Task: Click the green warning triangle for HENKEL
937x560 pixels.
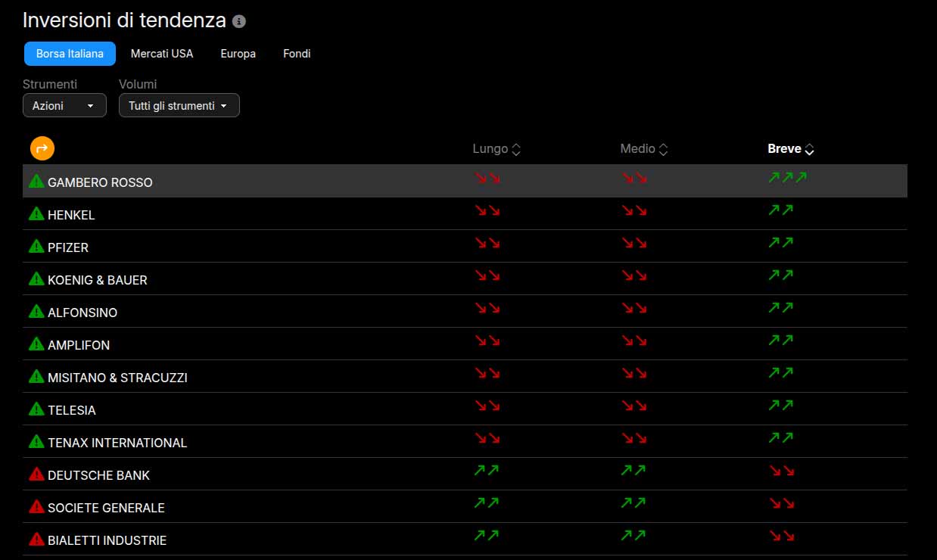Action: (36, 213)
